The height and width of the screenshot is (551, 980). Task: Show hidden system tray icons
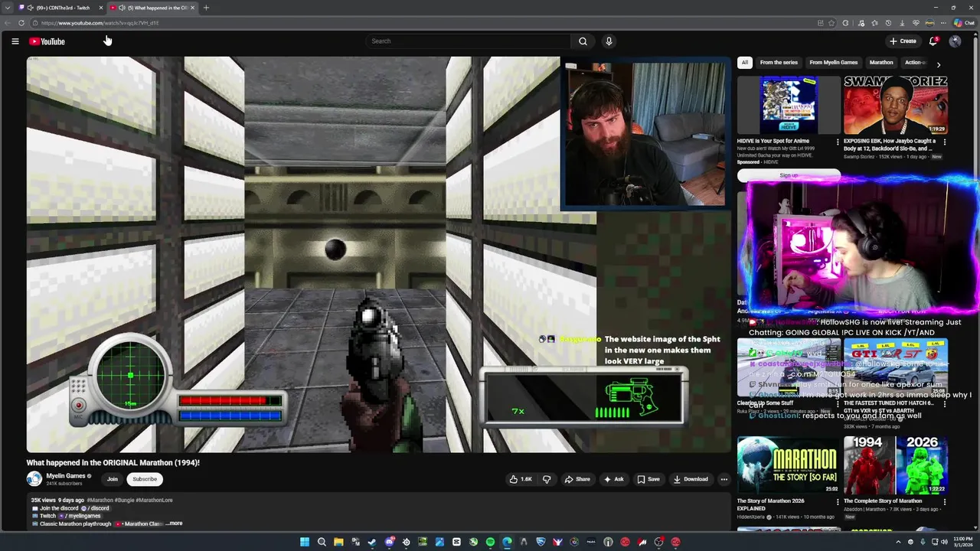(898, 542)
